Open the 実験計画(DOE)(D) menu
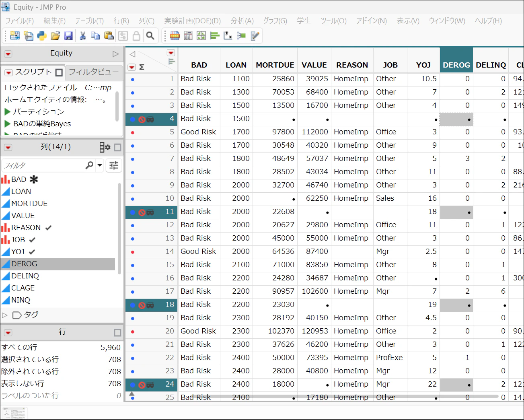The height and width of the screenshot is (420, 524). click(x=192, y=21)
